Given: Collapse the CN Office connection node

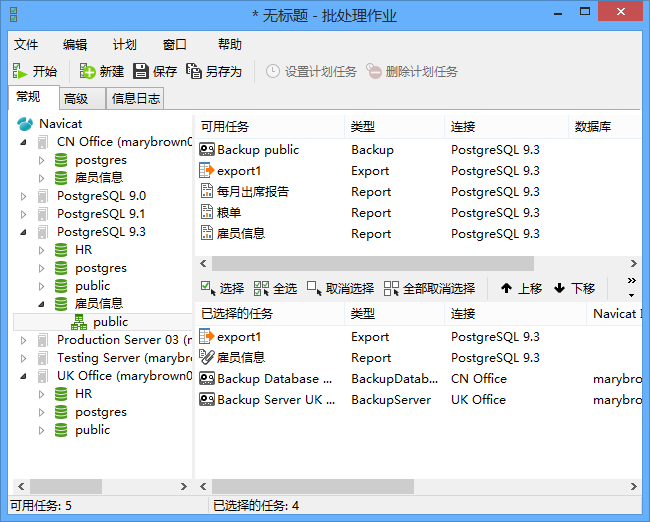Looking at the screenshot, I should click(24, 142).
